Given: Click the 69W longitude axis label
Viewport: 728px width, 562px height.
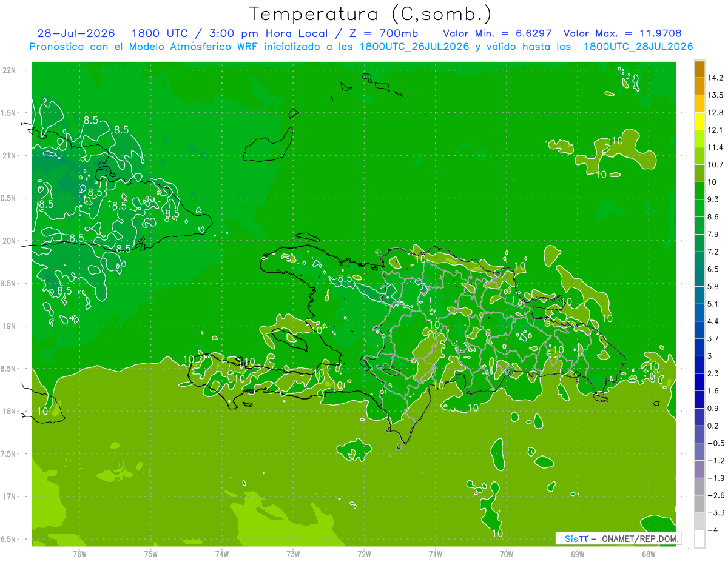Looking at the screenshot, I should [x=578, y=554].
